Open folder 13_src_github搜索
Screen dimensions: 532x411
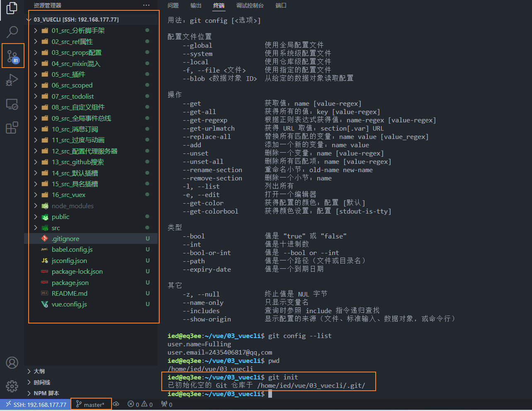pos(91,162)
